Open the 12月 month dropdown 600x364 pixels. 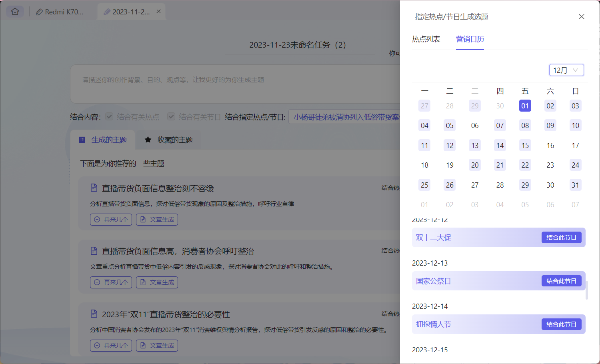tap(566, 70)
